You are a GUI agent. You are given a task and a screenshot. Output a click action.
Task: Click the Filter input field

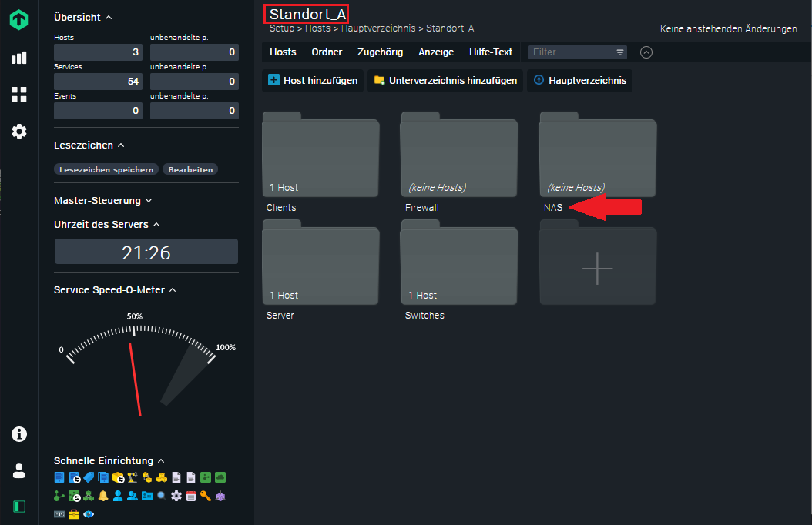[x=572, y=52]
